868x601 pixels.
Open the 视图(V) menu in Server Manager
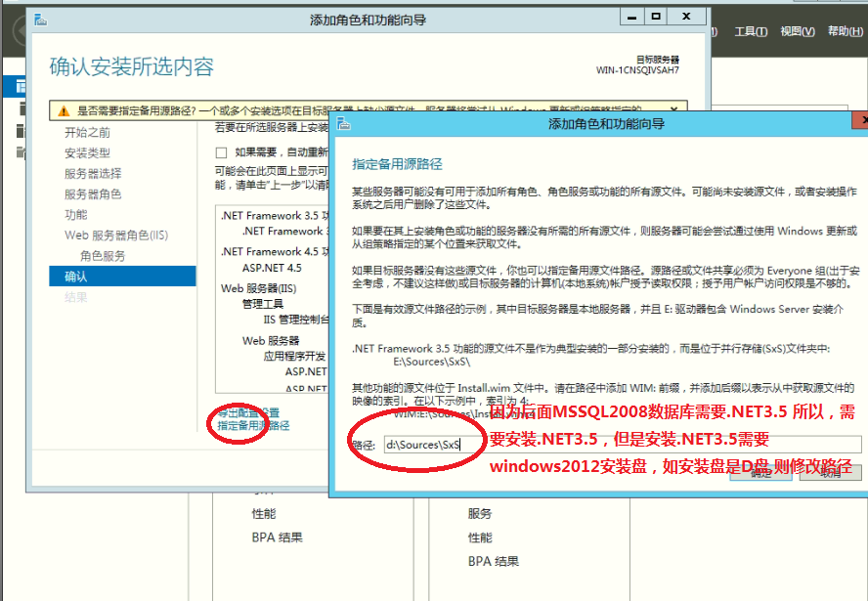click(x=798, y=31)
